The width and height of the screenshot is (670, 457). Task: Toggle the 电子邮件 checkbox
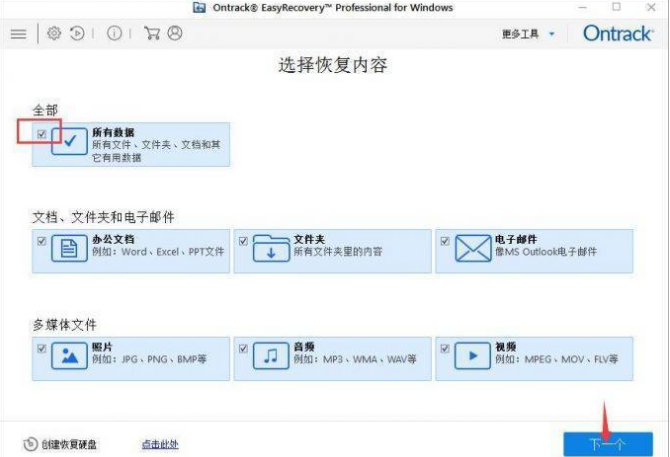445,241
